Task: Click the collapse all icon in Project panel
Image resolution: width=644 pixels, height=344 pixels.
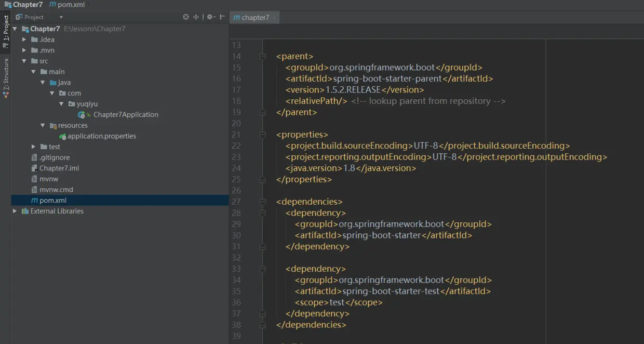Action: coord(196,17)
